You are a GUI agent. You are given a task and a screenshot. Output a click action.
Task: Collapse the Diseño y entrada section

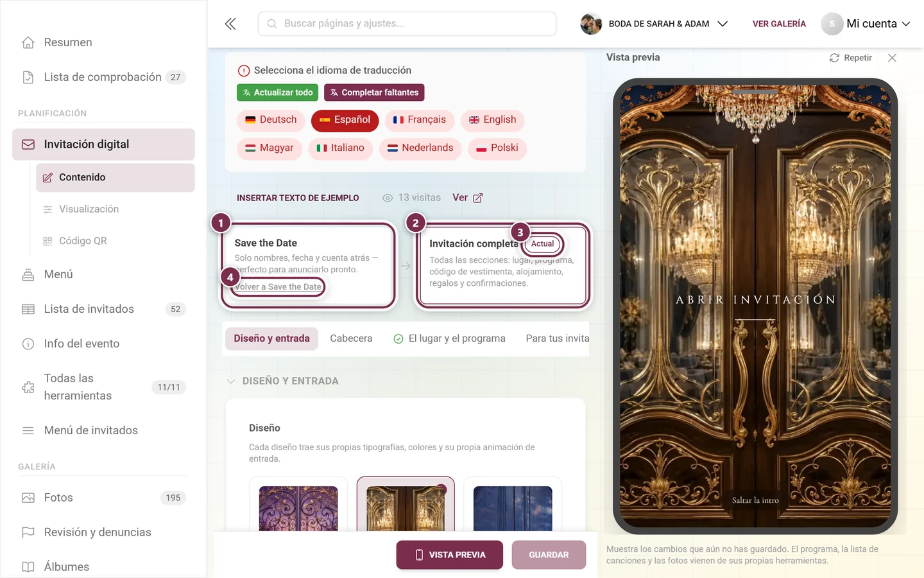pos(231,381)
